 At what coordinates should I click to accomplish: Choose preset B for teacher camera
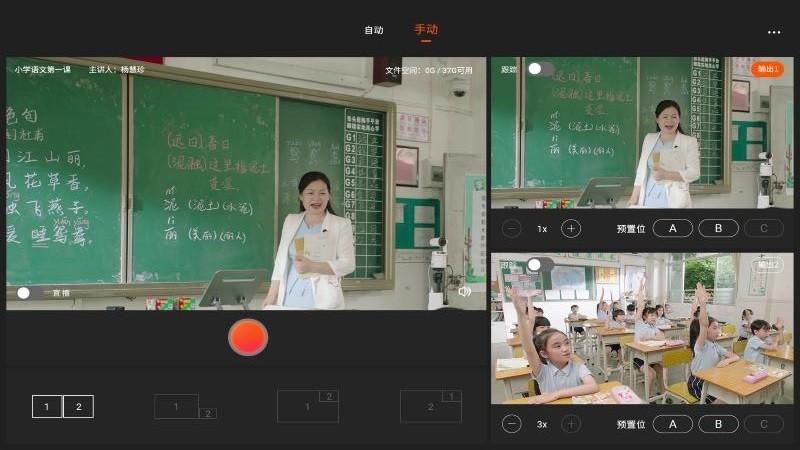point(718,228)
